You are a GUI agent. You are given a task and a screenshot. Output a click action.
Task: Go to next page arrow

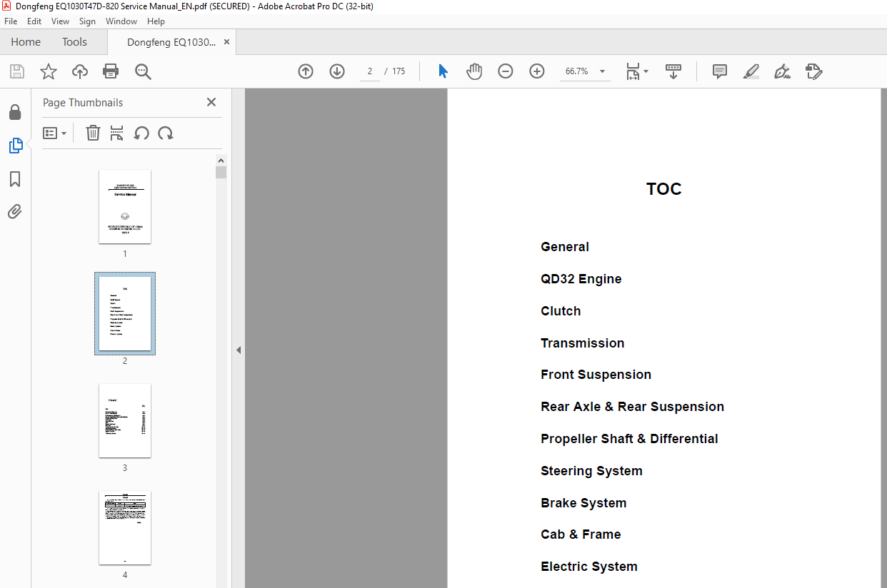point(337,71)
